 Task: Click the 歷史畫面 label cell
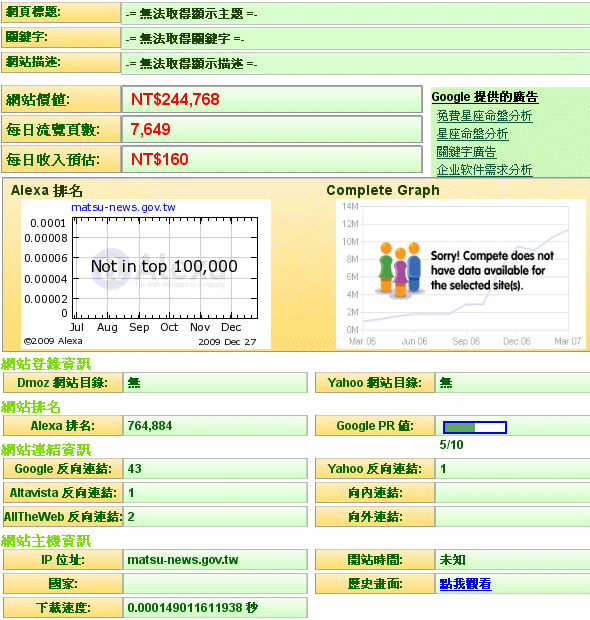click(x=375, y=584)
